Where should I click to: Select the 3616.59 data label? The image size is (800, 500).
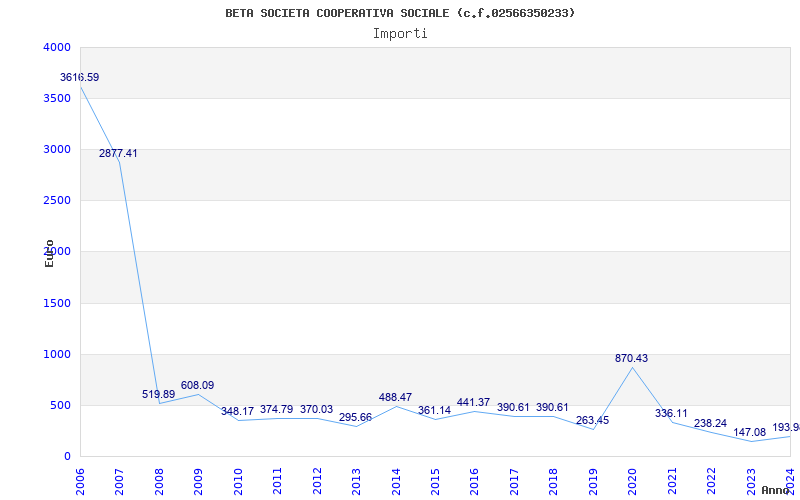coord(80,78)
